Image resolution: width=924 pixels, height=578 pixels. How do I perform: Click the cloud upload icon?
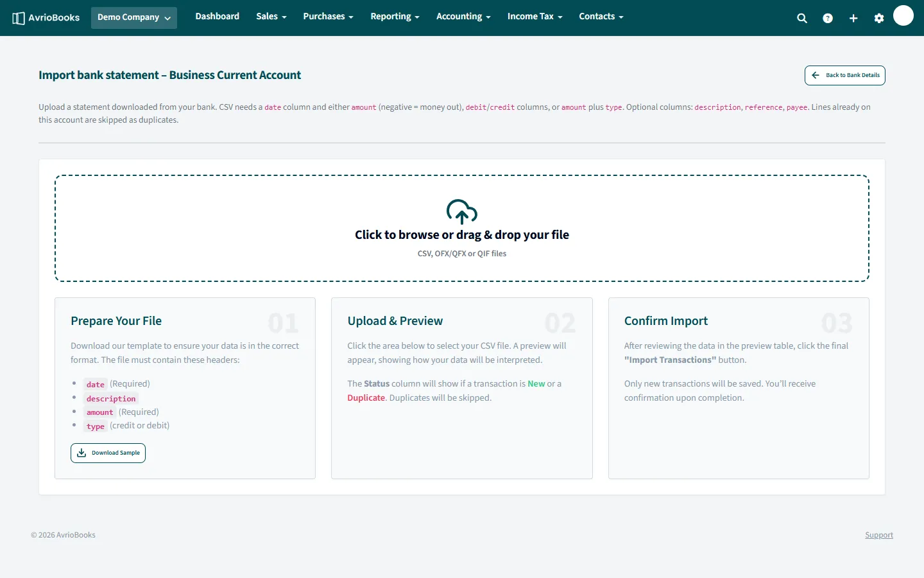(462, 211)
